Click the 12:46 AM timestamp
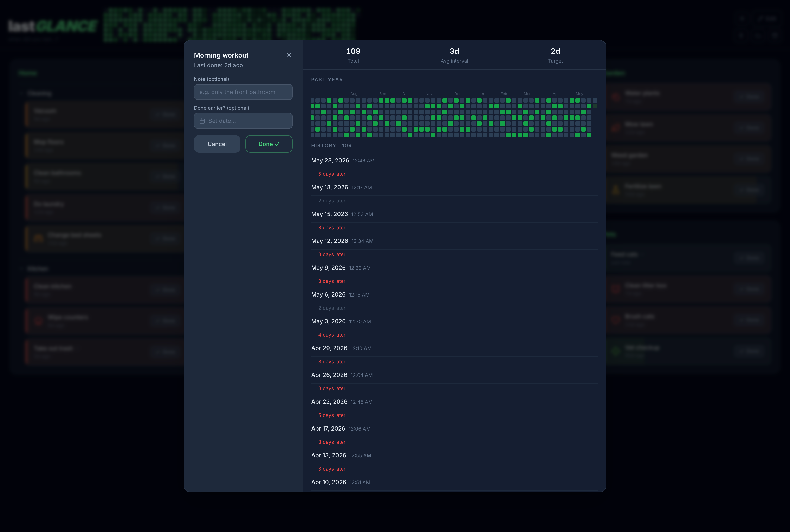The image size is (790, 532). pos(363,161)
